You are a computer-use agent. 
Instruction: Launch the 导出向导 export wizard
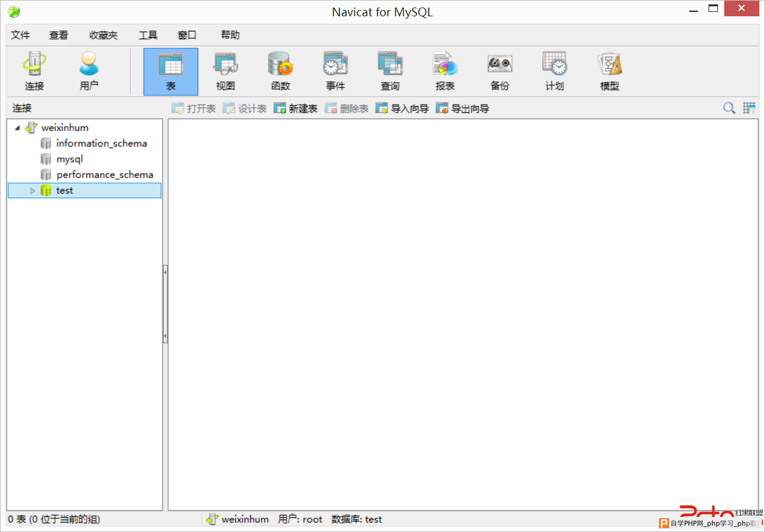click(x=463, y=108)
